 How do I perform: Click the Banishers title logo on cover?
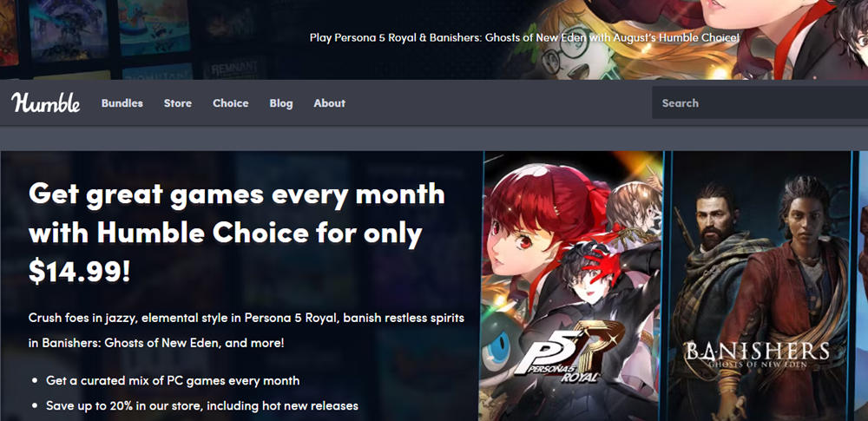[757, 352]
